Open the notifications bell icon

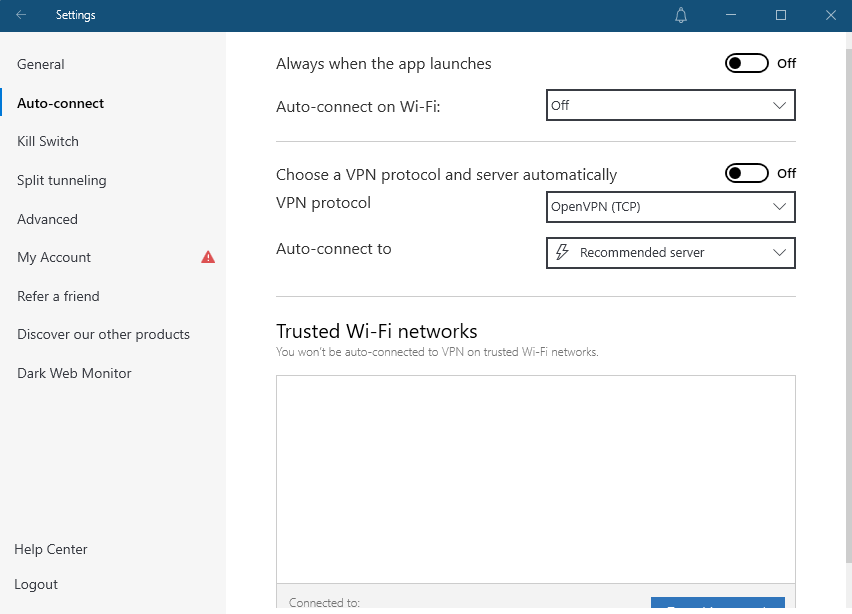tap(681, 15)
